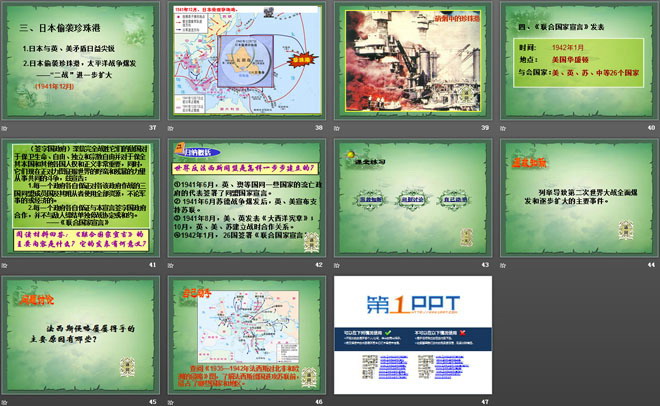Click the slide number 39 label
660x406 pixels.
pyautogui.click(x=485, y=127)
